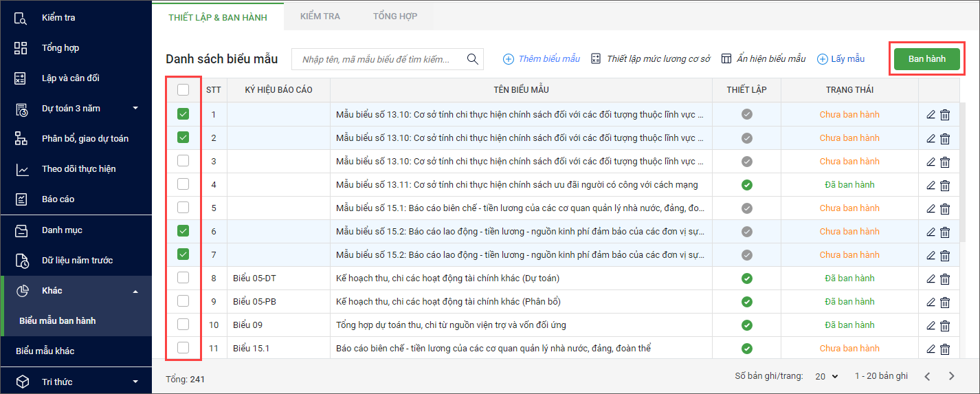980x394 pixels.
Task: Expand the Dự toán 3 năm menu
Action: click(76, 108)
